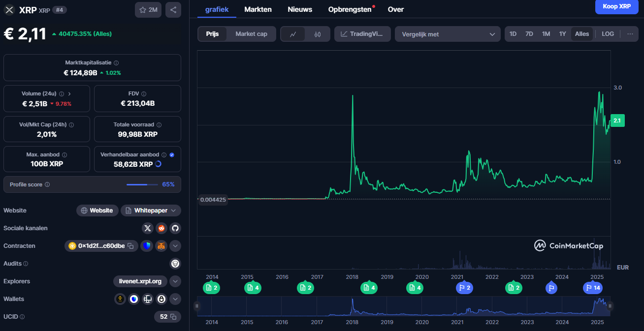
Task: Click the right range selector handle
Action: point(610,306)
